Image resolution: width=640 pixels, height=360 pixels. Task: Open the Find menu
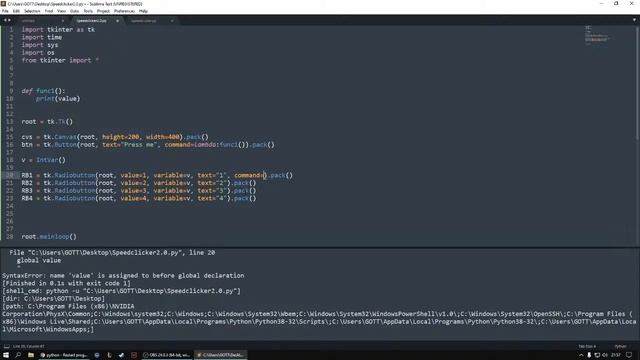pyautogui.click(x=49, y=11)
